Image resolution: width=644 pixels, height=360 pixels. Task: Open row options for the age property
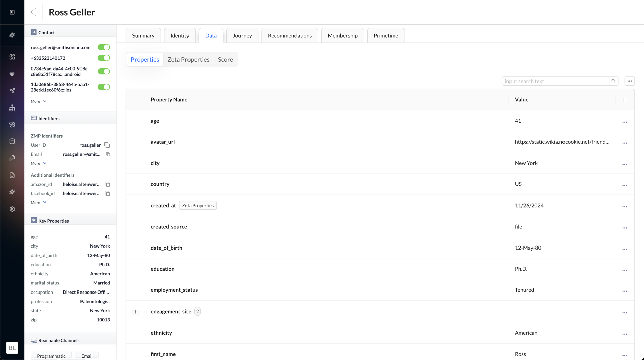[624, 122]
